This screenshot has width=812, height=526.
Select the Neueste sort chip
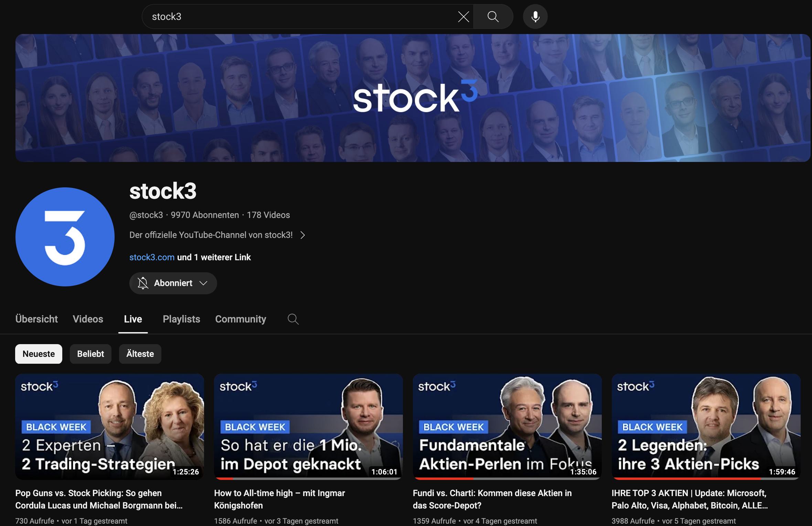tap(39, 354)
